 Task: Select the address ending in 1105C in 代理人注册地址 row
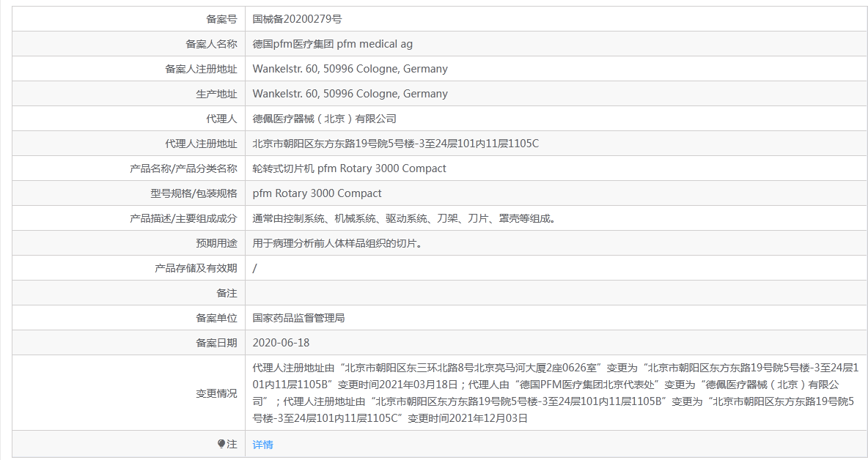(x=395, y=144)
